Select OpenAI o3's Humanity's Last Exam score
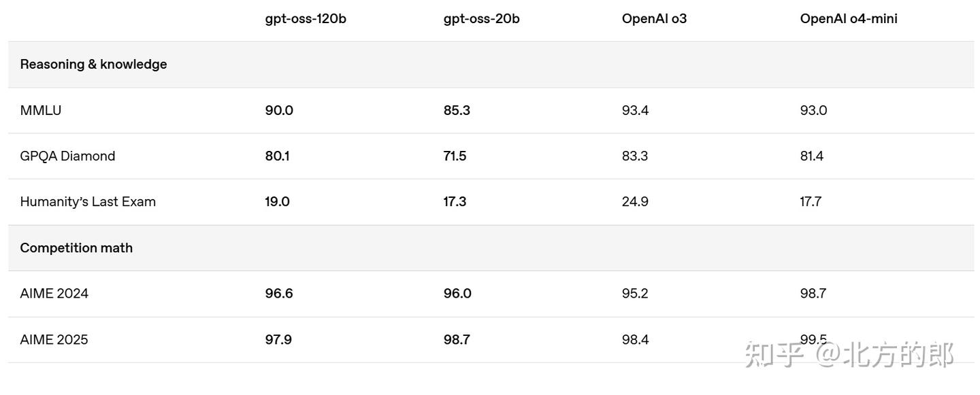The height and width of the screenshot is (395, 980). click(x=635, y=202)
